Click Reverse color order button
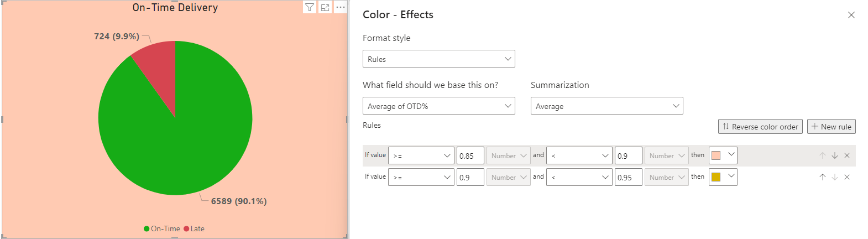The width and height of the screenshot is (868, 239). (760, 127)
